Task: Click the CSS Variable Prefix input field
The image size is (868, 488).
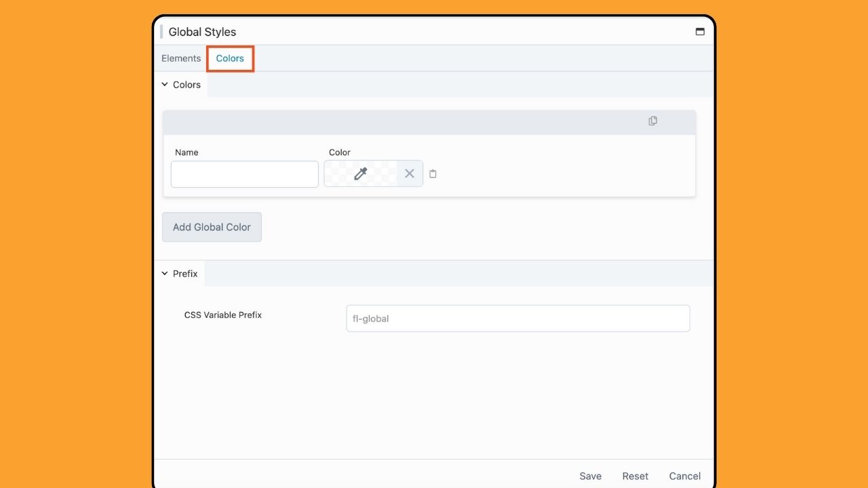Action: click(x=517, y=319)
